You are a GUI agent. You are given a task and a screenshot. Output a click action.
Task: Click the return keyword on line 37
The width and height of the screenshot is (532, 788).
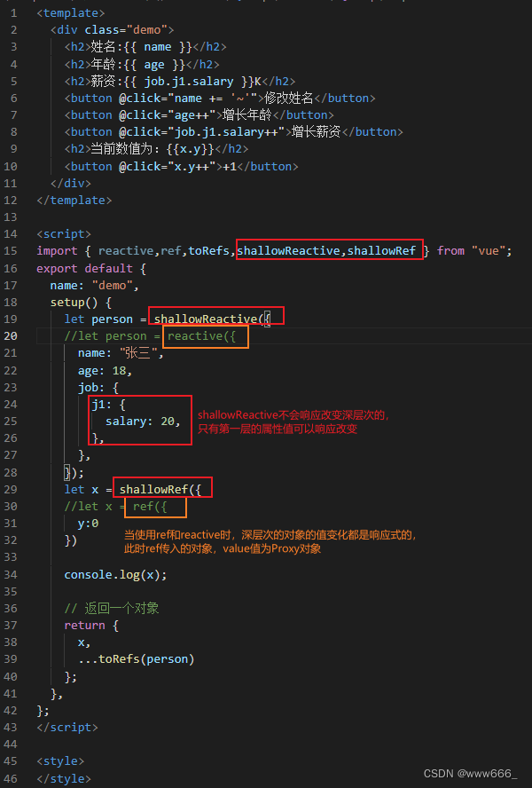84,626
